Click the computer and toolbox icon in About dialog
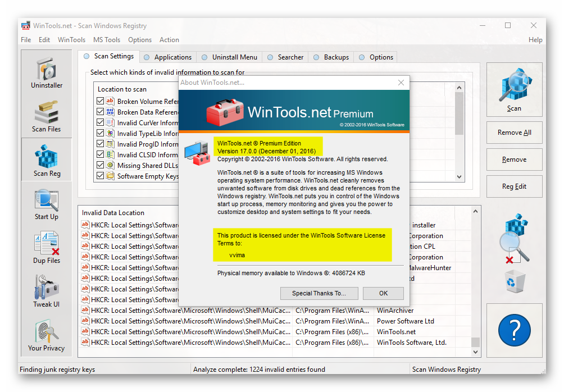Image resolution: width=564 pixels, height=392 pixels. [197, 153]
